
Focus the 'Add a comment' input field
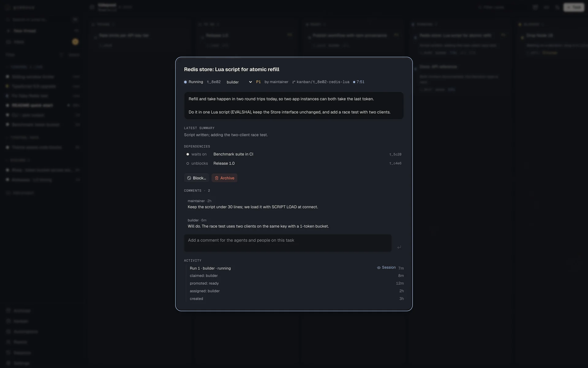click(288, 243)
